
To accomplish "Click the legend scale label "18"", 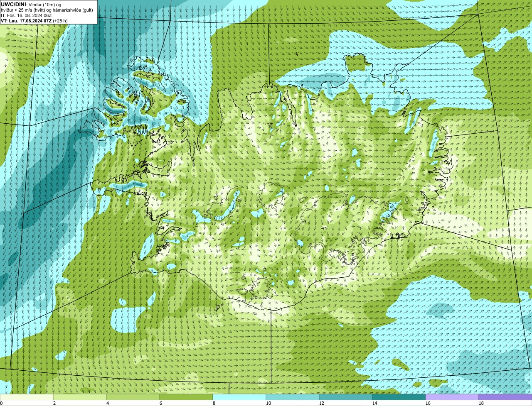I will click(481, 403).
